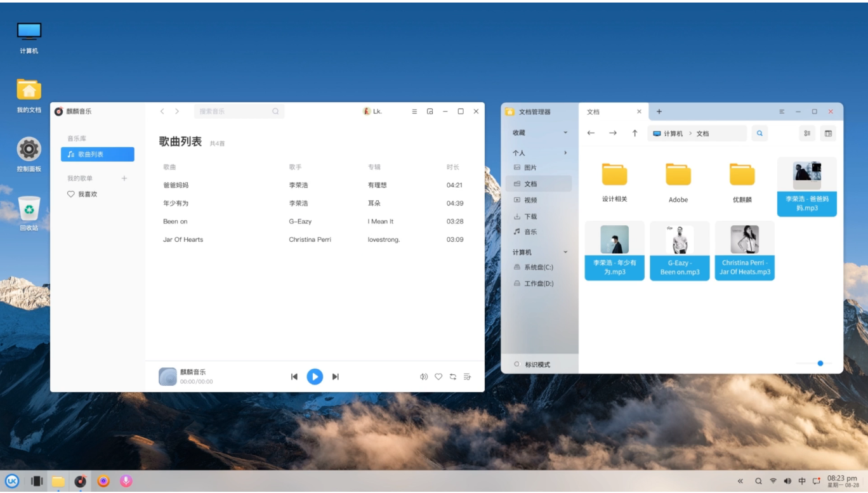Collapse the 计算机 sidebar section
This screenshot has height=493, width=868.
click(x=565, y=253)
